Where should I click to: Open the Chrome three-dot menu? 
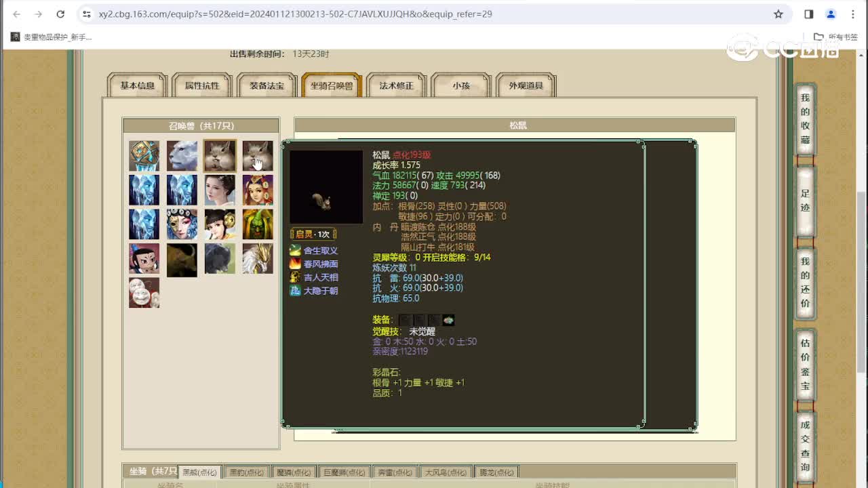853,14
